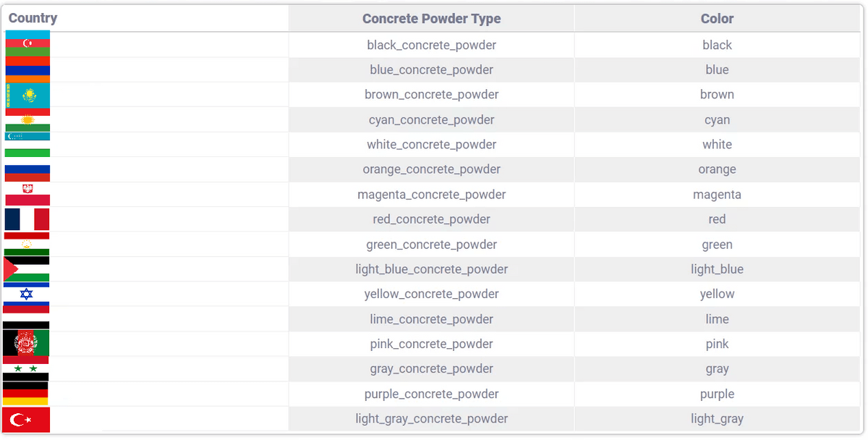Click the Concrete Powder Type column header

(431, 19)
